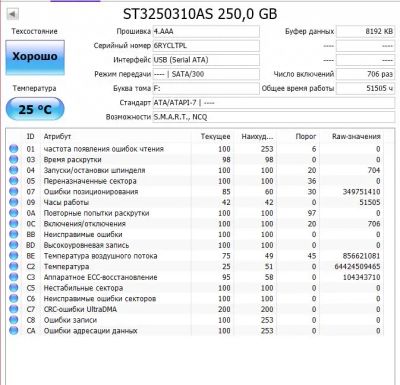Click the Прошивка field showing 4.AAA
The width and height of the screenshot is (400, 385).
[x=206, y=32]
